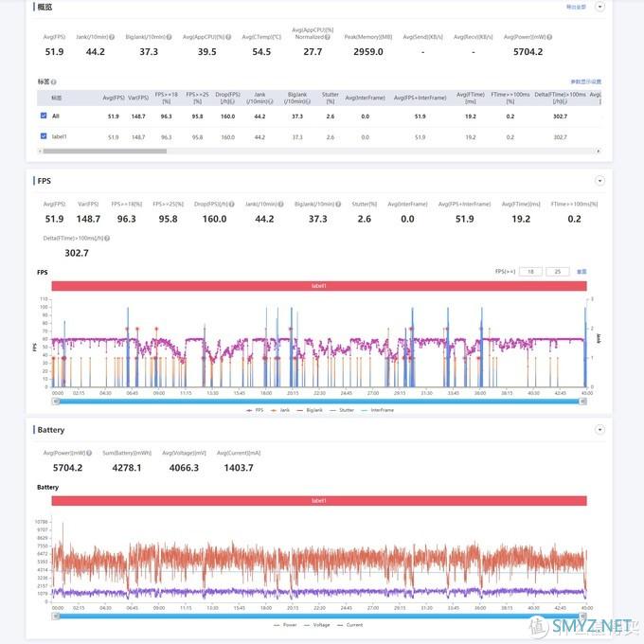Uncheck the label1 row checkbox
Image resolution: width=644 pixels, height=644 pixels.
tap(44, 136)
